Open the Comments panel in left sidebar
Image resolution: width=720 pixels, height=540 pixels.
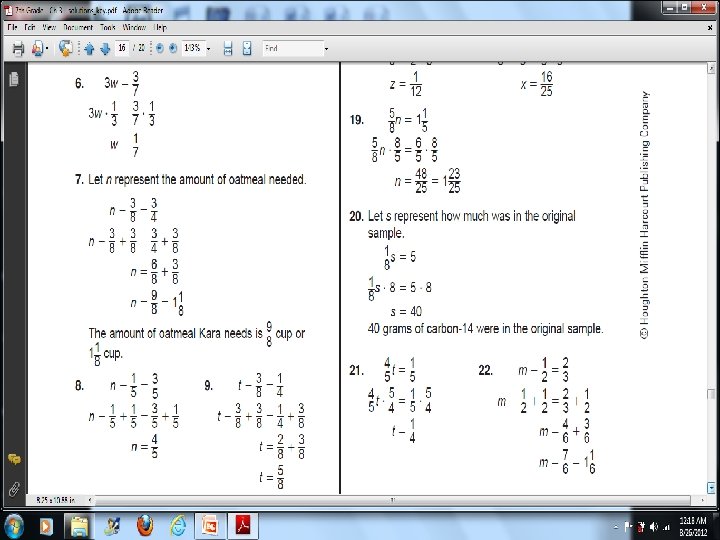[x=14, y=459]
